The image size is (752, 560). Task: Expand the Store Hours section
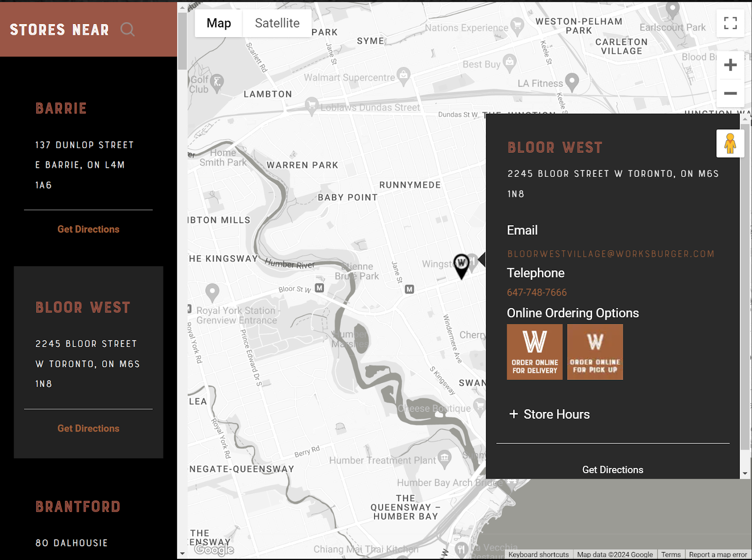point(549,414)
